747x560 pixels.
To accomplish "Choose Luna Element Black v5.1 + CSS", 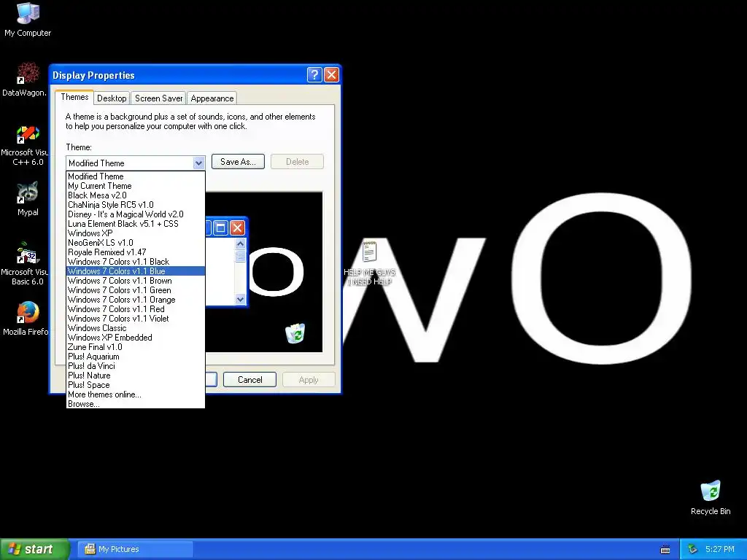I will [135, 224].
